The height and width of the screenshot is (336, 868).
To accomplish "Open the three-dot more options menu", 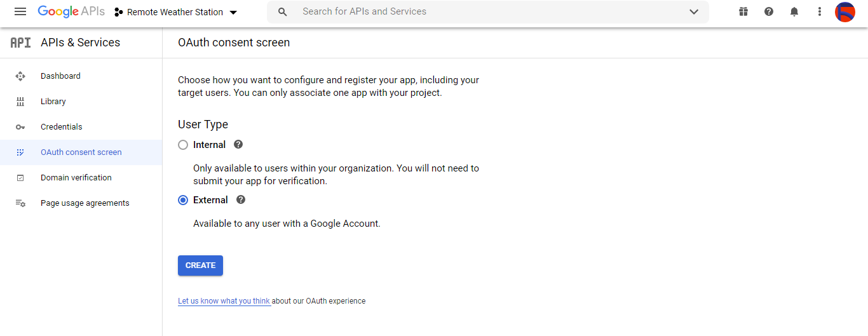I will pyautogui.click(x=820, y=12).
